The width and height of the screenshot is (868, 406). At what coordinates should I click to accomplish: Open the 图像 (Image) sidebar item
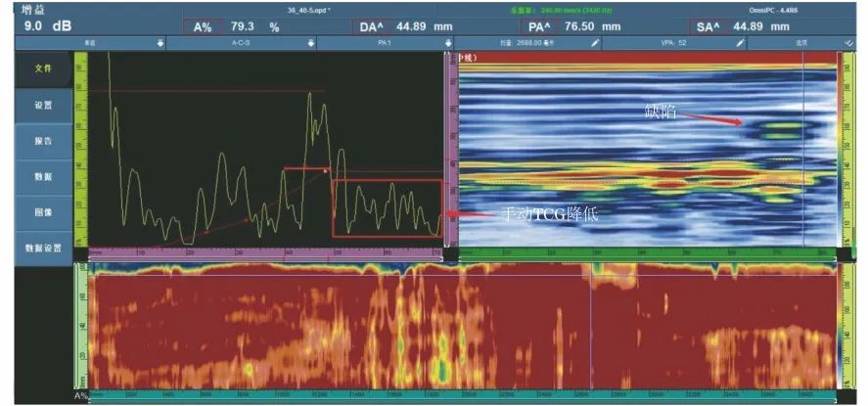click(x=44, y=213)
